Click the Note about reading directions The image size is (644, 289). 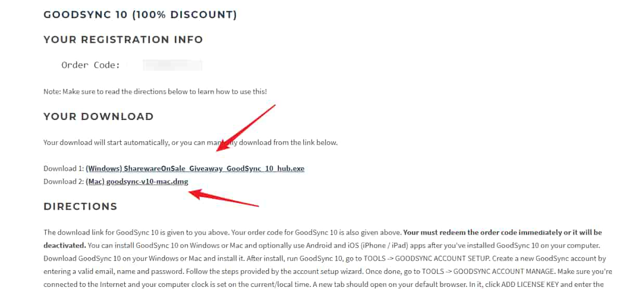(x=155, y=91)
